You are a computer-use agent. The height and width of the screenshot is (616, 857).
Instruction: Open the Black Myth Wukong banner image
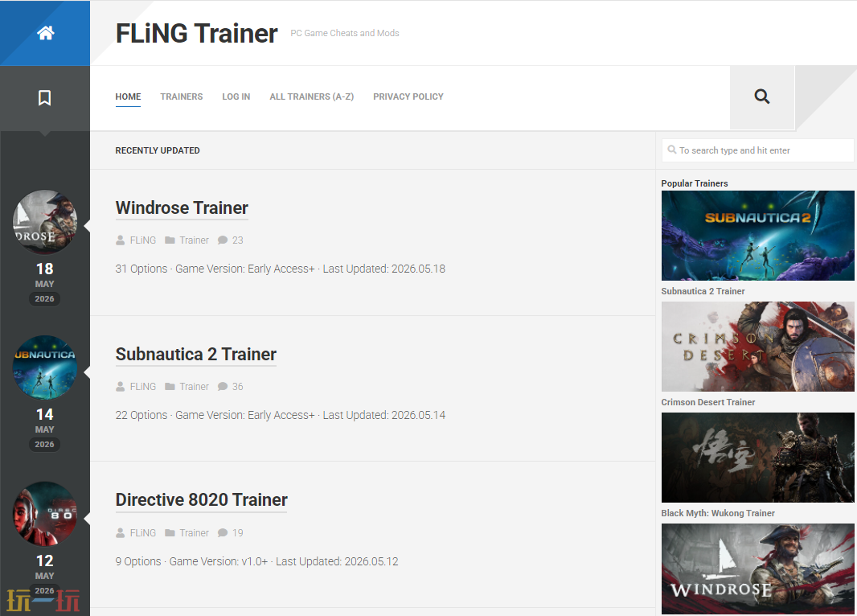(757, 458)
